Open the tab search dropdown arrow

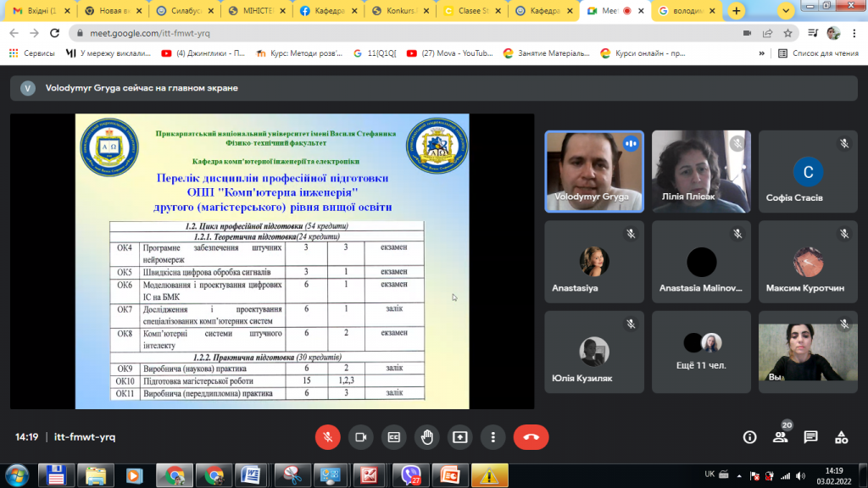(786, 10)
